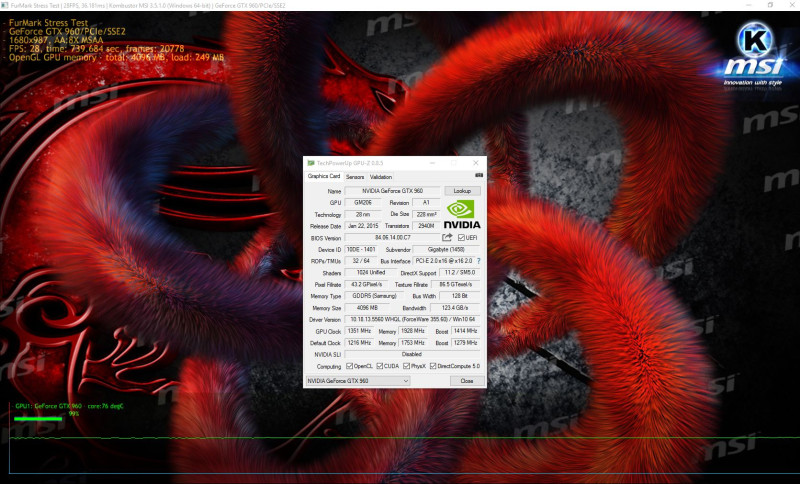The height and width of the screenshot is (484, 800).
Task: Click the Bus Interface question mark icon
Action: [x=479, y=261]
